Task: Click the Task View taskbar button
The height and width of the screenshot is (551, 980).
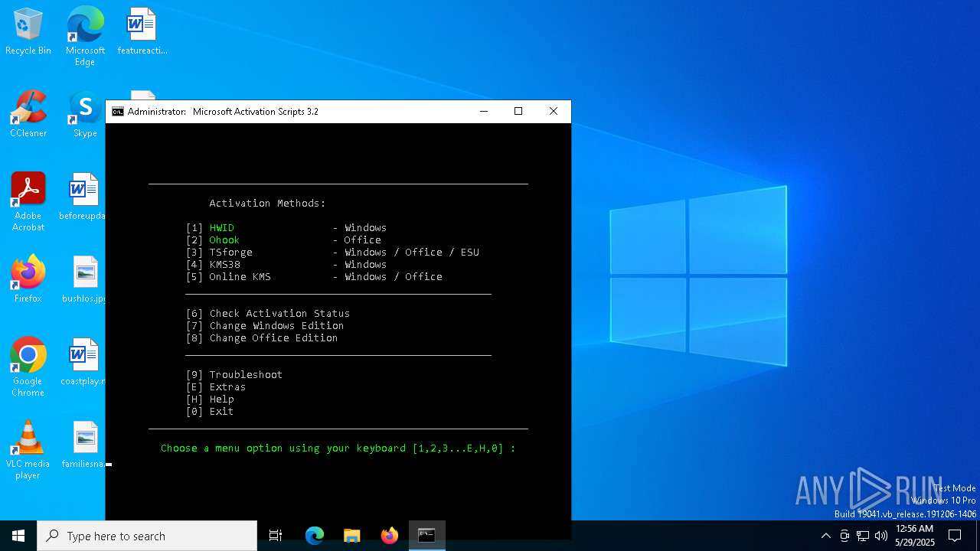Action: pos(276,536)
